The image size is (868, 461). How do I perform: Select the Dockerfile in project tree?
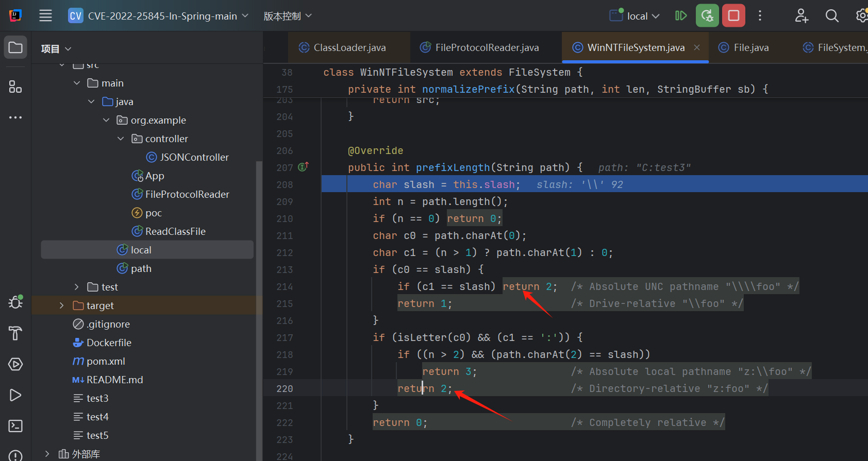(x=102, y=343)
